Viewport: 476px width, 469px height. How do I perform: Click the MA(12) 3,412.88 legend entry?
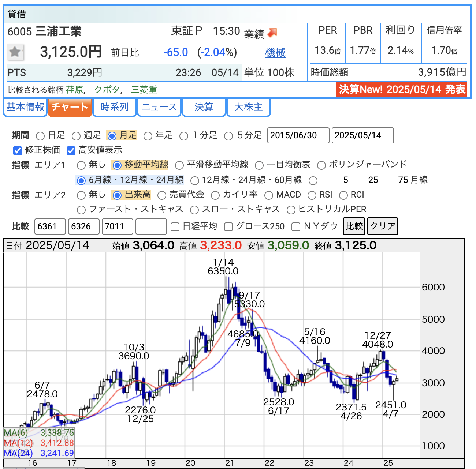39,443
